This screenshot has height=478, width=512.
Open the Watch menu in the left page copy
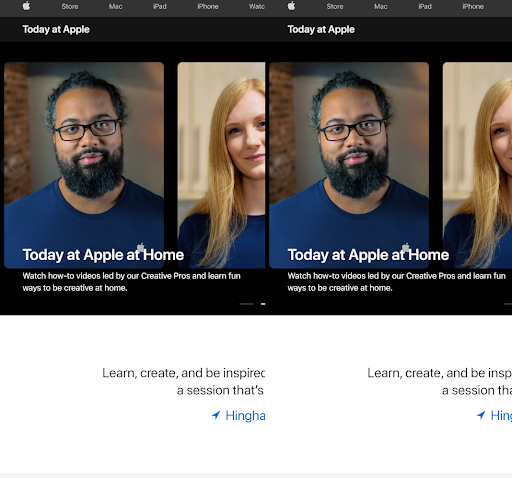[x=257, y=6]
